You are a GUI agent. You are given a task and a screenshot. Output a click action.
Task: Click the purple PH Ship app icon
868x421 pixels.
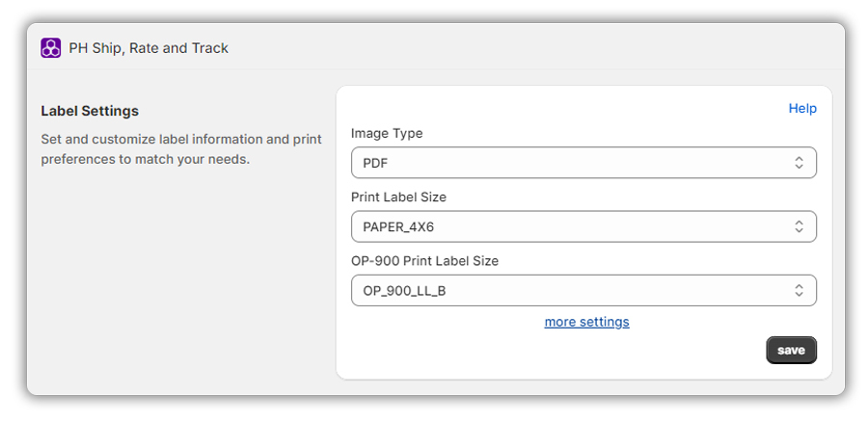tap(50, 48)
